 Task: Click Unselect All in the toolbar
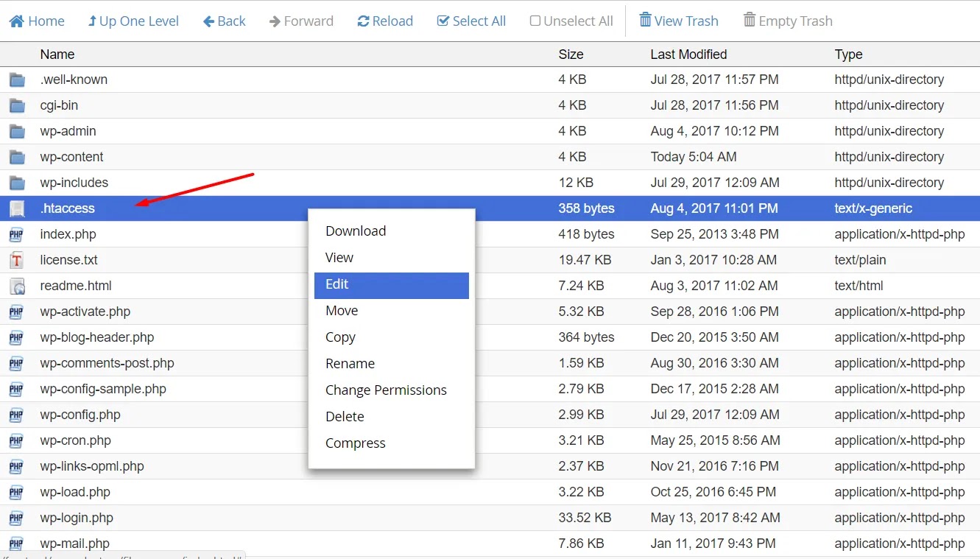(x=571, y=21)
